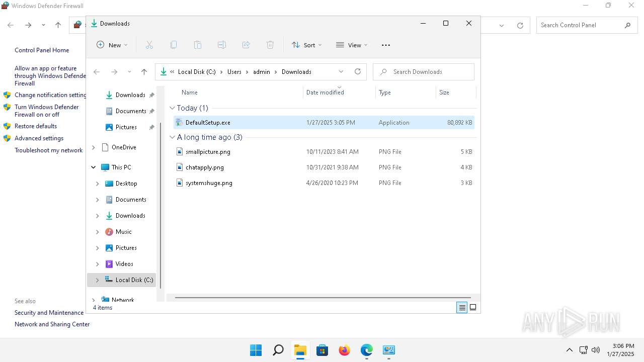Refresh the Downloads folder view
This screenshot has width=644, height=362.
[x=358, y=71]
